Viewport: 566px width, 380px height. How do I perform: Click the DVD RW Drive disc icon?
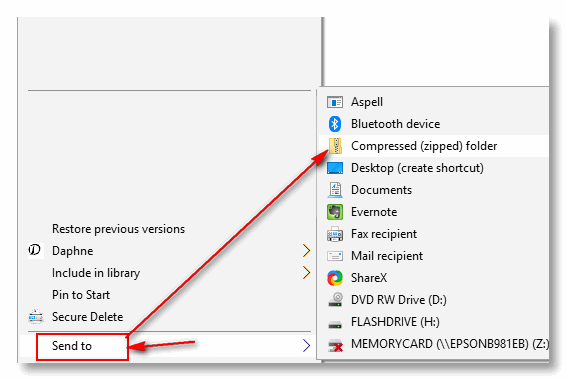335,300
